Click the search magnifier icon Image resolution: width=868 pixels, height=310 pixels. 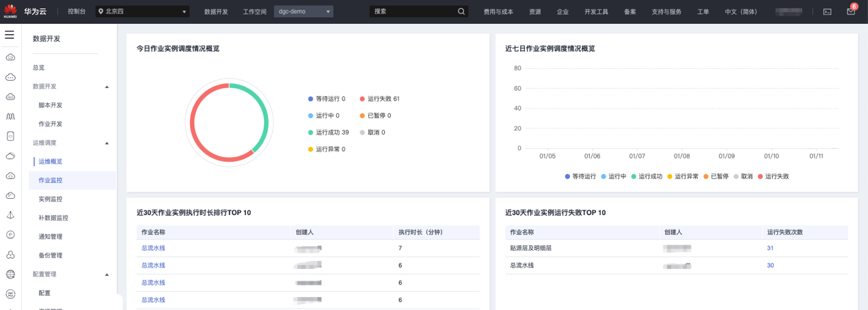click(461, 12)
